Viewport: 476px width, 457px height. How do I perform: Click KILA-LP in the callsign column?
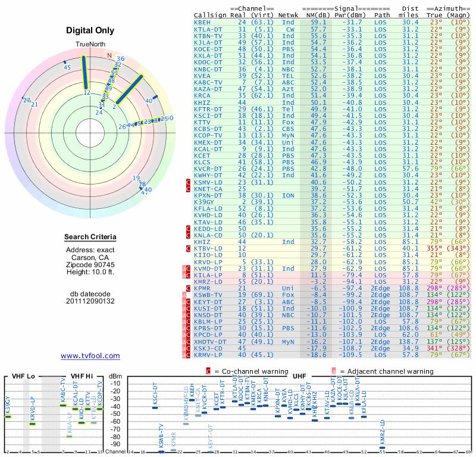point(208,275)
